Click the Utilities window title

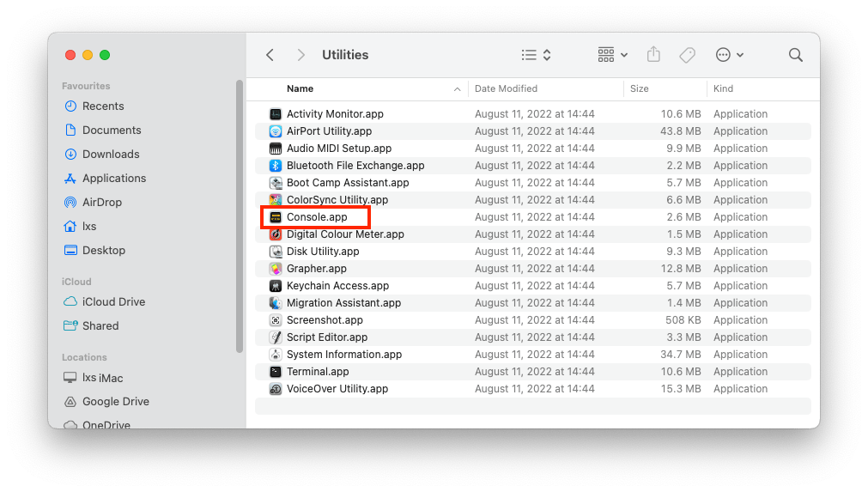[x=345, y=55]
